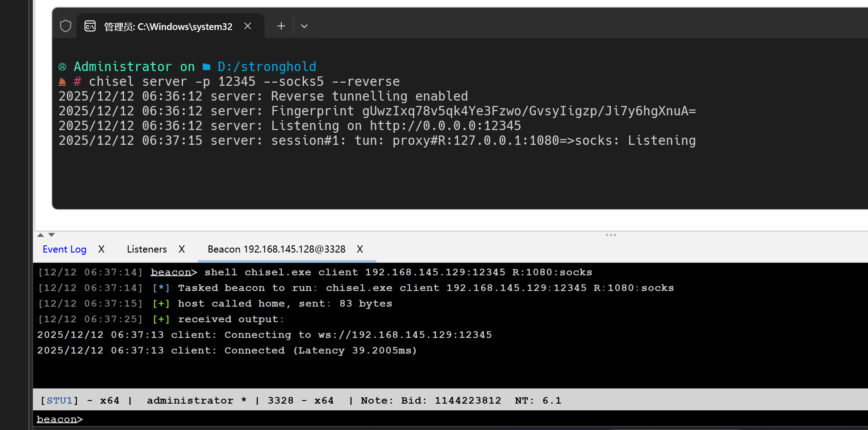
Task: Switch to the Listeners tab
Action: [147, 249]
